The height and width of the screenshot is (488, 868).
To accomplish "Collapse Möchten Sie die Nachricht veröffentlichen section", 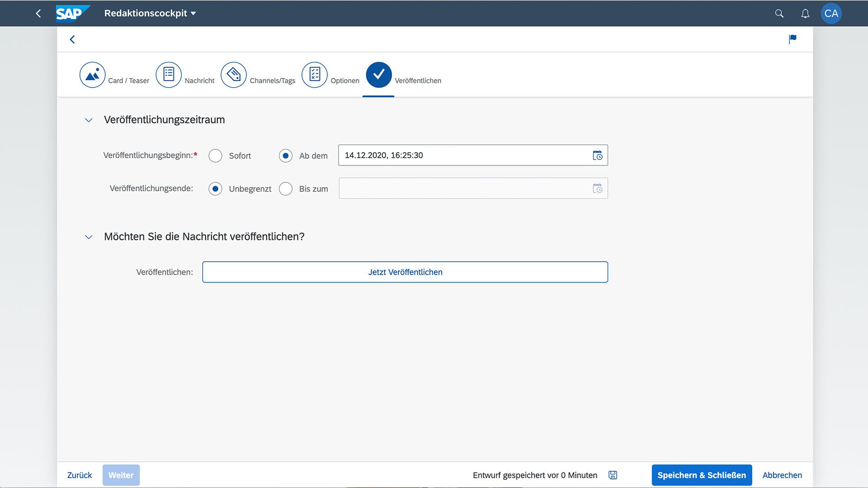I will 89,237.
